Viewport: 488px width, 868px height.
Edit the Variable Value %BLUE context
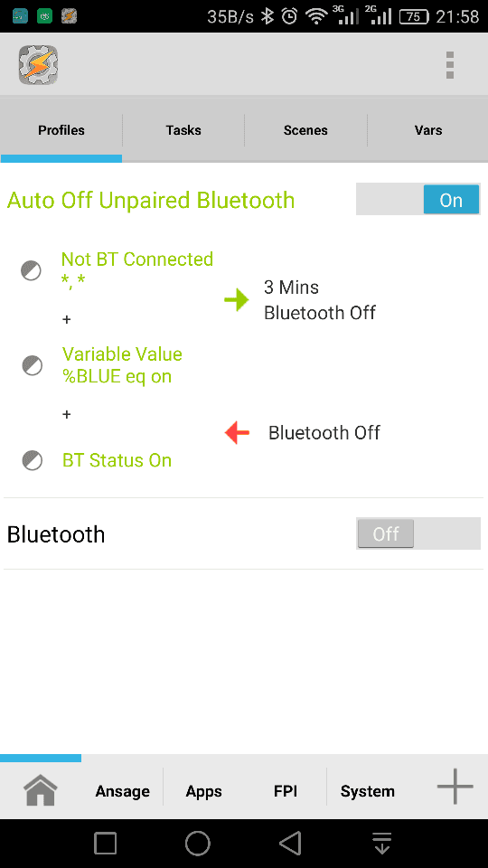tap(122, 365)
